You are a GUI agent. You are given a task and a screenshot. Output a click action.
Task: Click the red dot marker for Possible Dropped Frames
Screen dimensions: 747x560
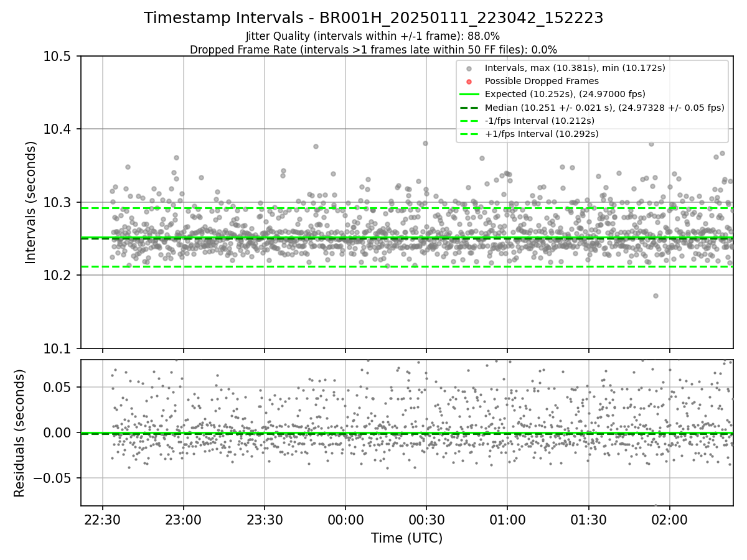click(x=469, y=82)
